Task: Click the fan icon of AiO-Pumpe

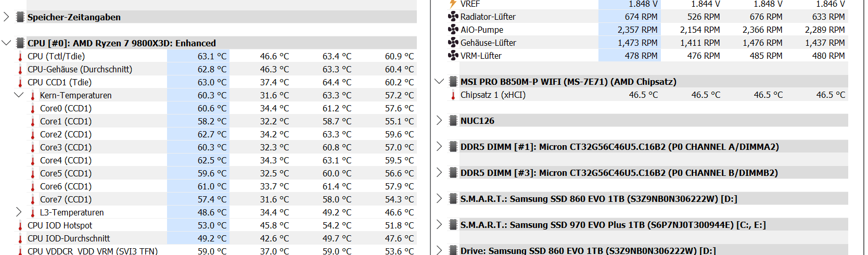Action: tap(453, 29)
